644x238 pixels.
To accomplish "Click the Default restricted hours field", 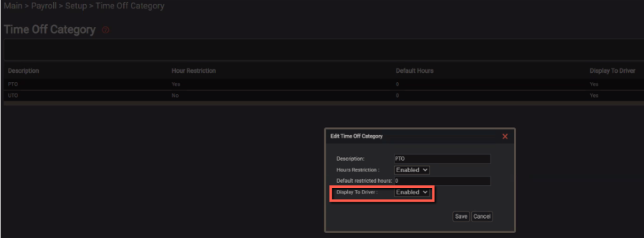I will 442,181.
